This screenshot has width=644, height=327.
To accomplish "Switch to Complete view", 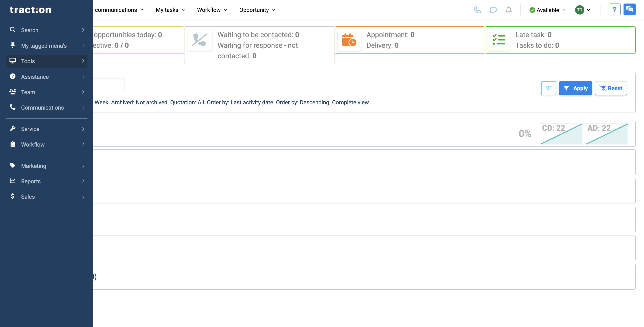I will point(350,102).
